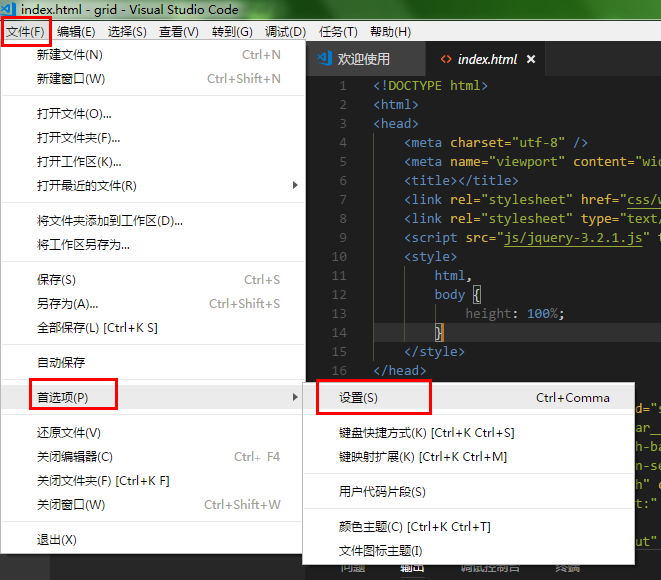The image size is (661, 580).
Task: Open 用户代码片段(S) entry
Action: click(x=469, y=492)
